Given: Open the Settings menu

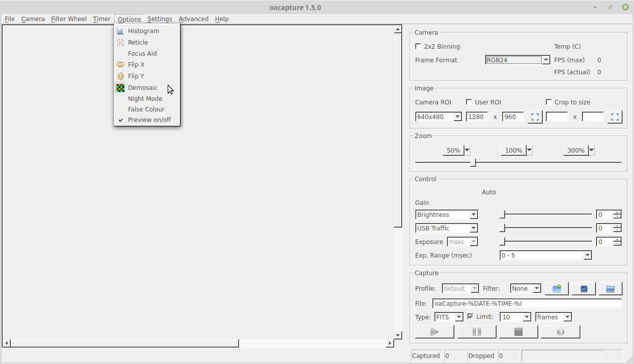Looking at the screenshot, I should point(160,19).
